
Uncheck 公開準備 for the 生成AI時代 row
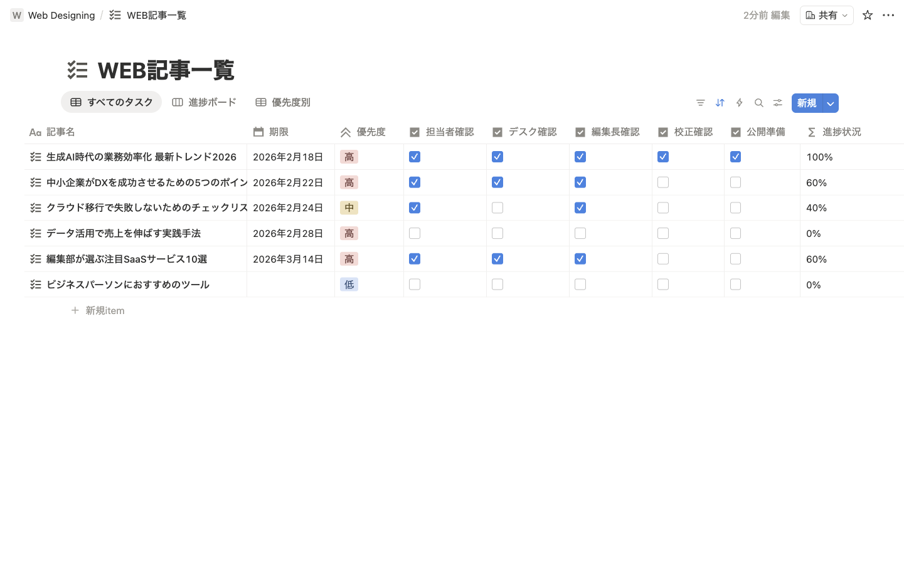(735, 157)
